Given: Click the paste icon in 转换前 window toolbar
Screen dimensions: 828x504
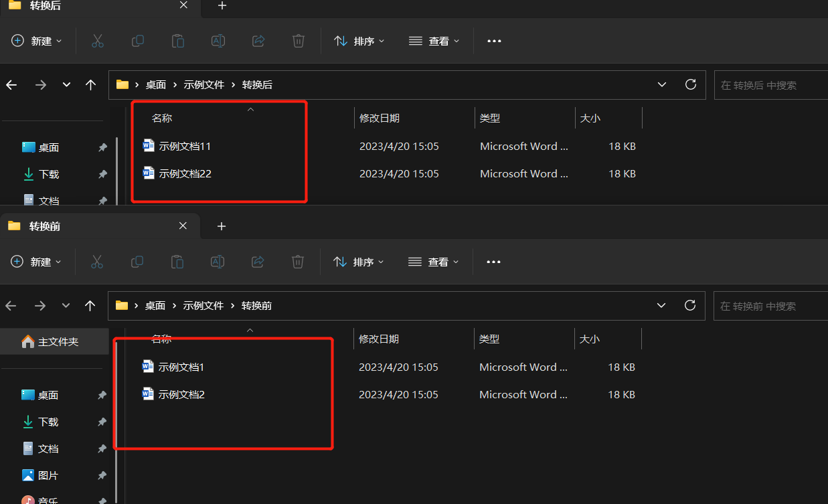Looking at the screenshot, I should [x=177, y=262].
